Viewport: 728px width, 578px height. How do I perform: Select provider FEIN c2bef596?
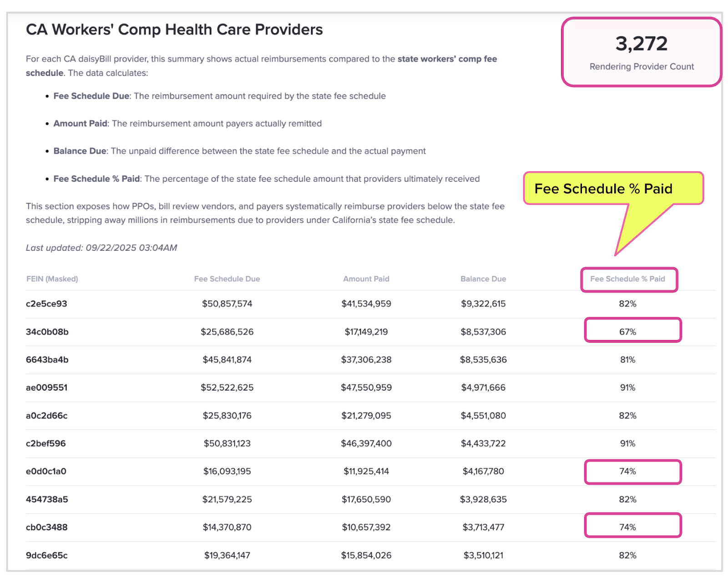pyautogui.click(x=45, y=443)
